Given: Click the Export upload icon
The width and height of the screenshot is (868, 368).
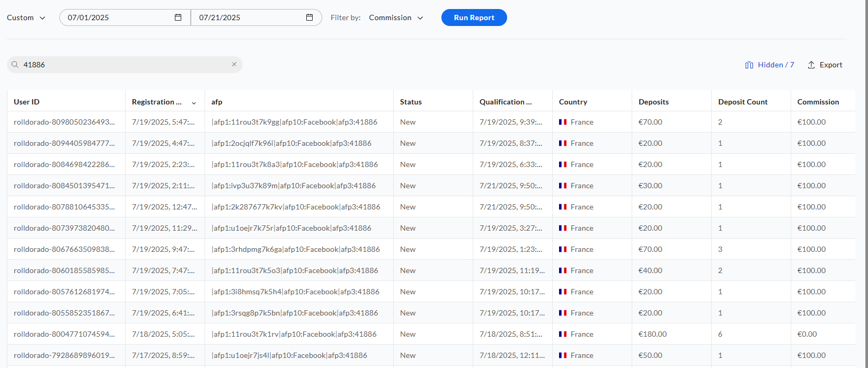Looking at the screenshot, I should 811,65.
